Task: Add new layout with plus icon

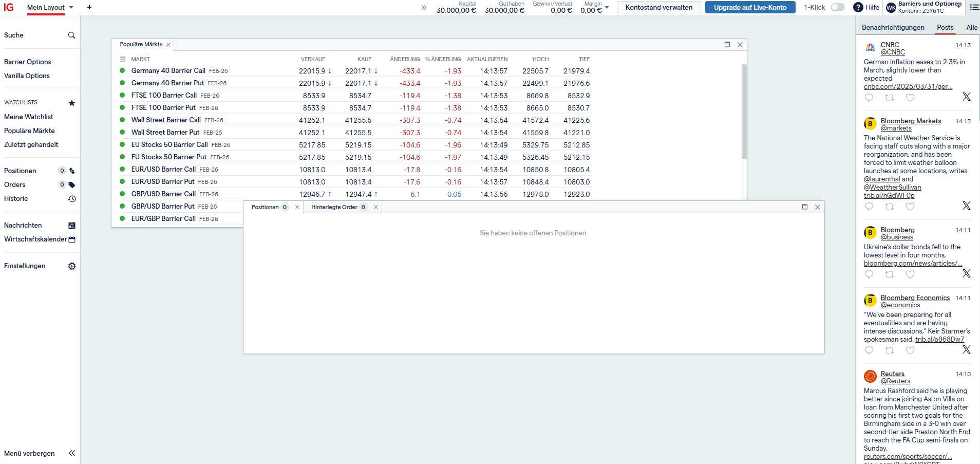Action: pyautogui.click(x=89, y=7)
